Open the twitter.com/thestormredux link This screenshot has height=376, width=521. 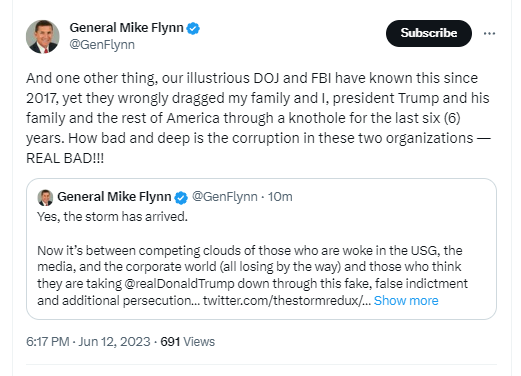(287, 301)
